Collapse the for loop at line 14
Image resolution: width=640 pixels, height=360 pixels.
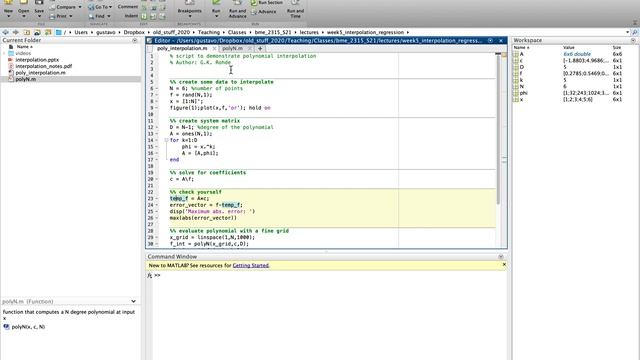click(x=166, y=140)
